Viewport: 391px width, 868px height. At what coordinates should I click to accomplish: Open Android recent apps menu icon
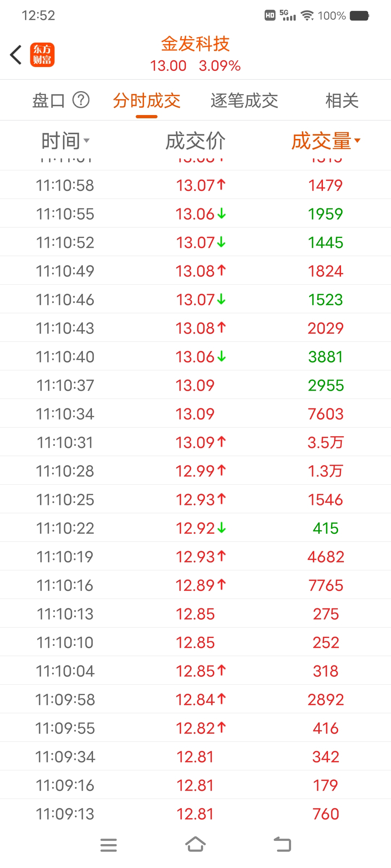[109, 845]
